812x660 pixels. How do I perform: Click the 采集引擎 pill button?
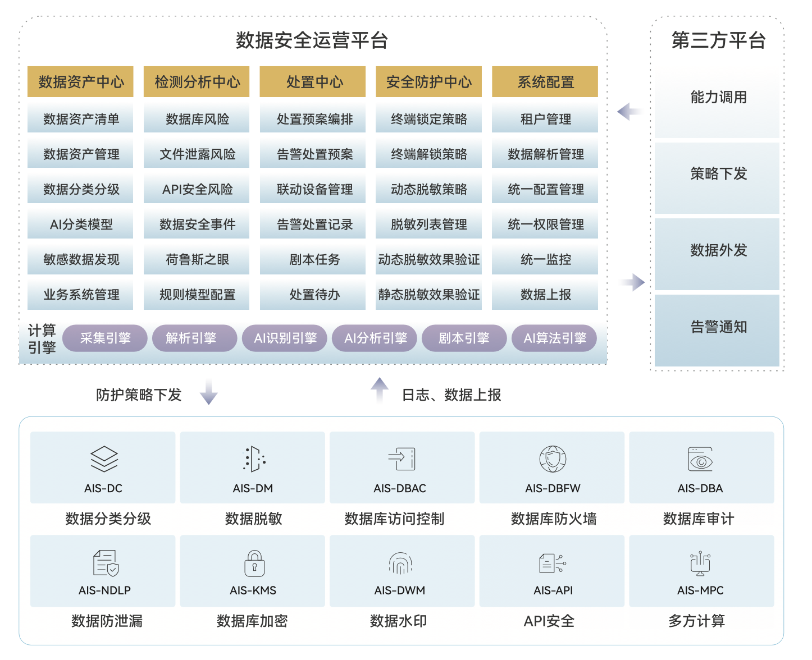point(105,338)
